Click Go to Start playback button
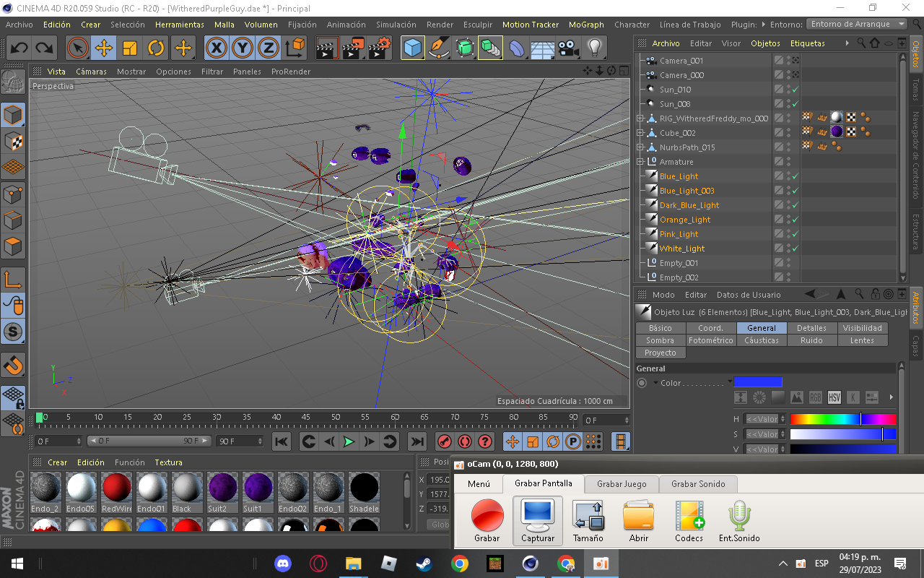 [x=282, y=441]
